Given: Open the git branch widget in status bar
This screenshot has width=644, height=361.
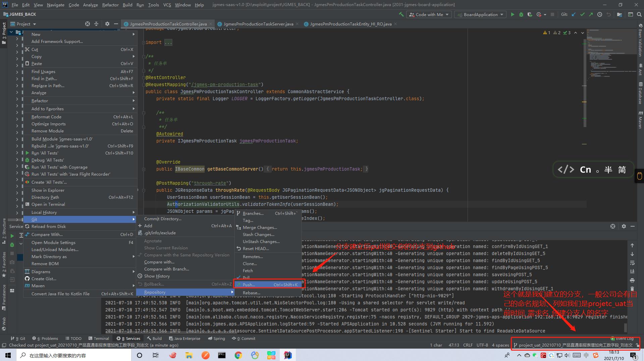Looking at the screenshot, I should 573,345.
